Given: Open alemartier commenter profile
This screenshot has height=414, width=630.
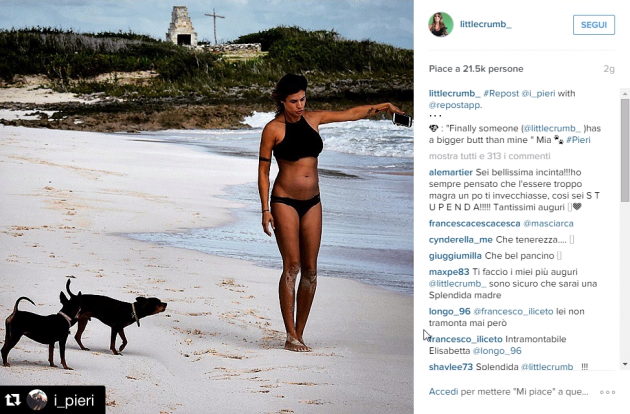Looking at the screenshot, I should click(450, 172).
